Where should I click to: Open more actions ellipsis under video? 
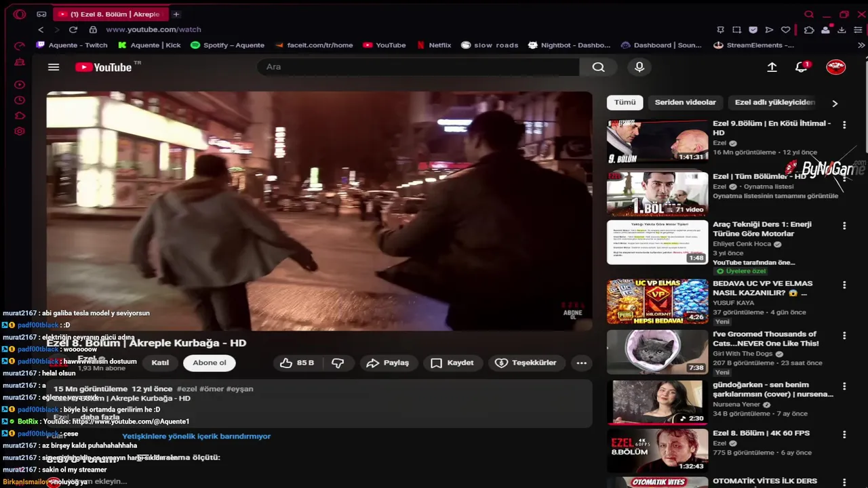[581, 363]
